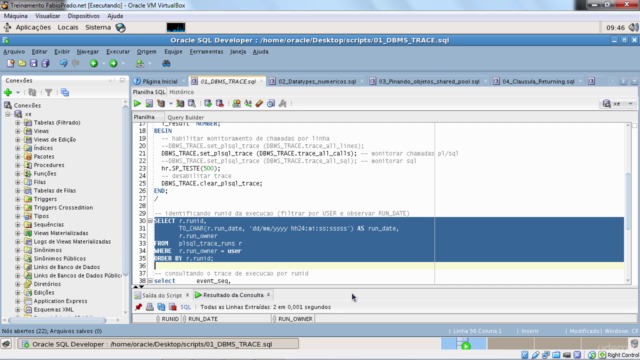This screenshot has height=360, width=640.
Task: Save the current script with Save icon
Action: point(33,63)
